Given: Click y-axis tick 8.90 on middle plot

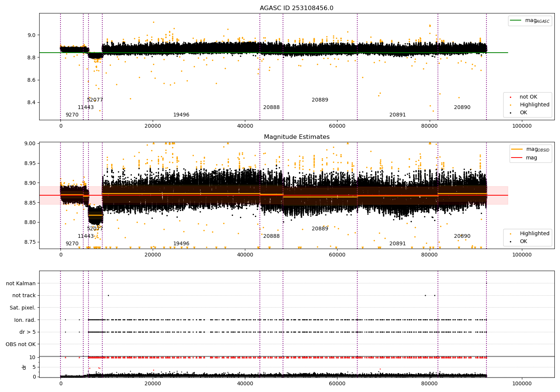Looking at the screenshot, I should coord(29,183).
